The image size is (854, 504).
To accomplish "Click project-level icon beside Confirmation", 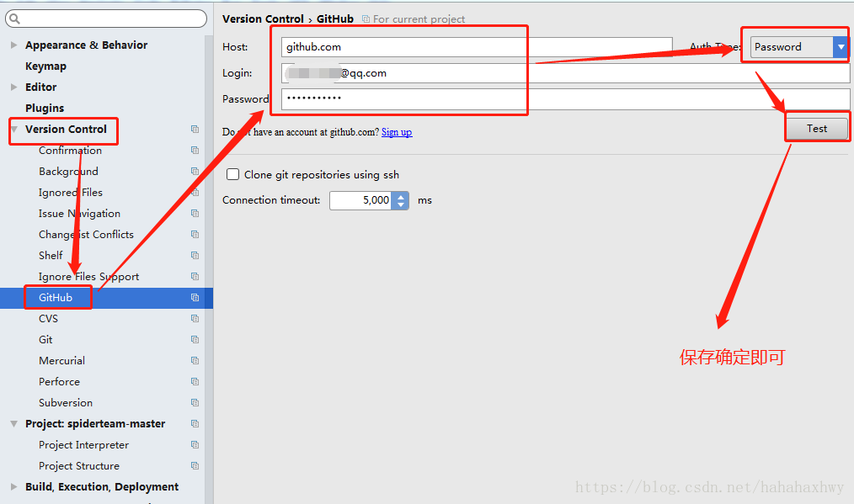I will [x=195, y=151].
